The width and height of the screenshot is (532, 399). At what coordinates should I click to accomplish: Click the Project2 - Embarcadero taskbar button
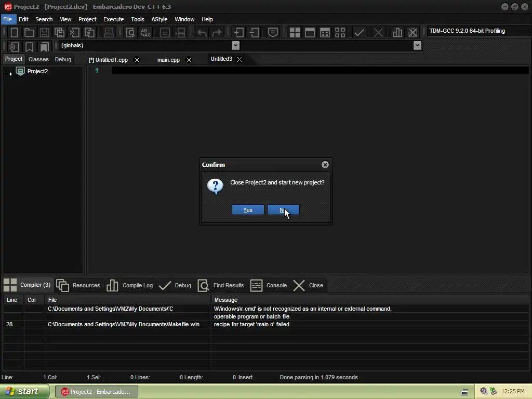pyautogui.click(x=96, y=392)
